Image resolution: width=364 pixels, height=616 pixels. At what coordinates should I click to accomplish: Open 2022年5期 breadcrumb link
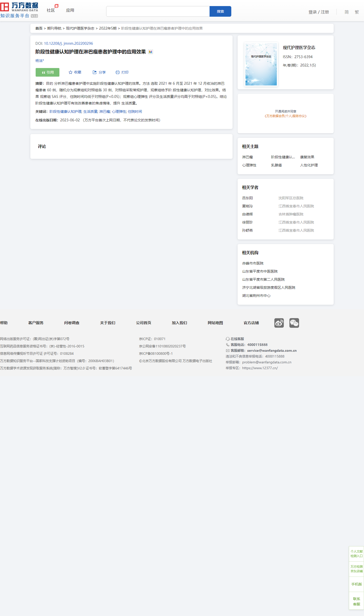108,28
